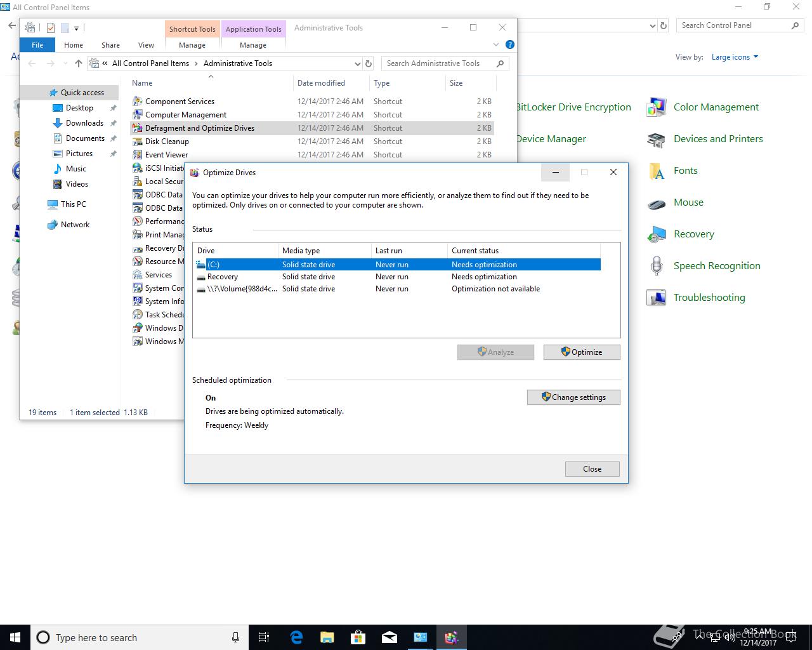The image size is (812, 650).
Task: Open the Fonts icon in Control Panel
Action: click(x=656, y=171)
